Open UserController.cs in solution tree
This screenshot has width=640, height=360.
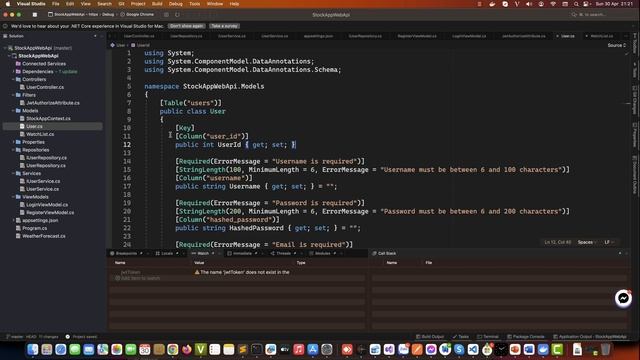coord(45,87)
